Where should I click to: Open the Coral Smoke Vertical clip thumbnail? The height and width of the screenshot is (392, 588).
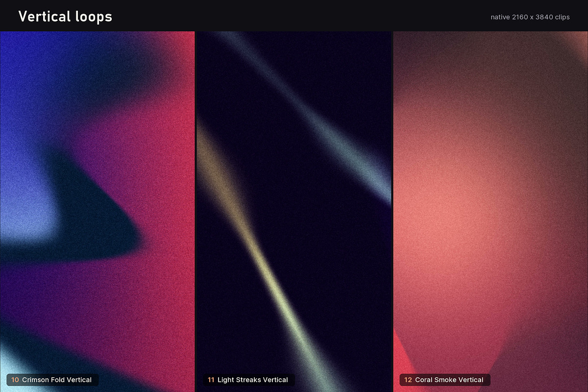click(x=490, y=212)
